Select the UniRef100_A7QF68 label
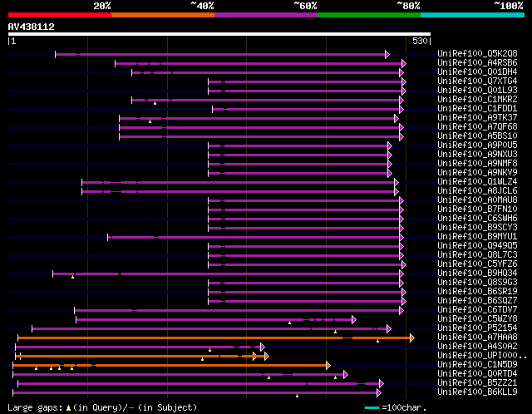The height and width of the screenshot is (414, 532). [477, 127]
